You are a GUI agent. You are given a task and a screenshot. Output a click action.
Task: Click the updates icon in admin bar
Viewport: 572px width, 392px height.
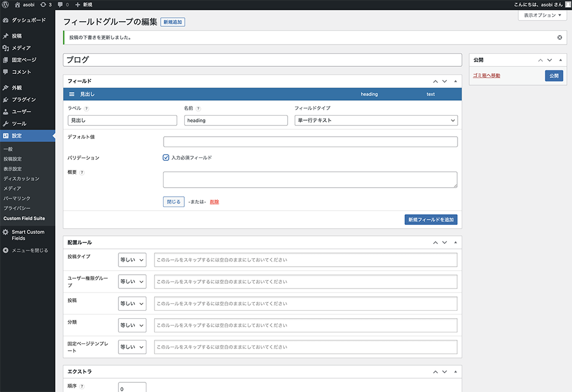pos(43,5)
